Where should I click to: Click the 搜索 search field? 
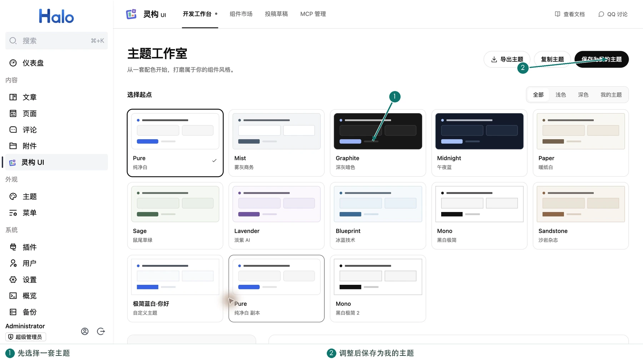point(56,41)
